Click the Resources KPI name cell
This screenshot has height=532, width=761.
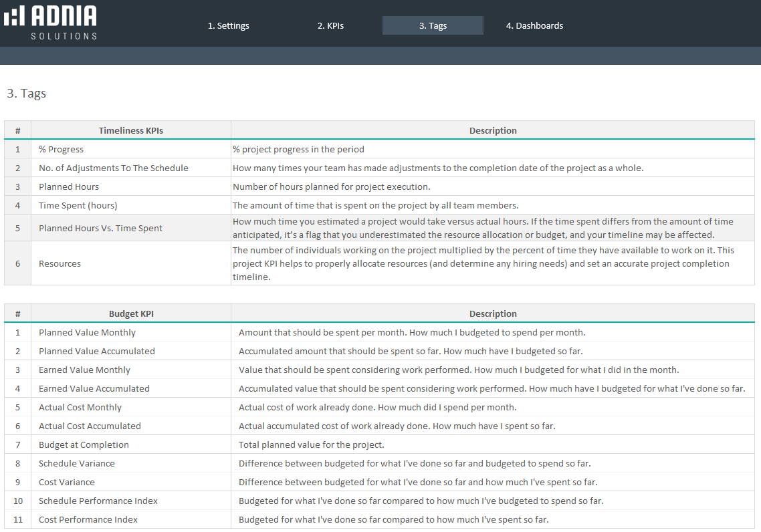pos(60,263)
